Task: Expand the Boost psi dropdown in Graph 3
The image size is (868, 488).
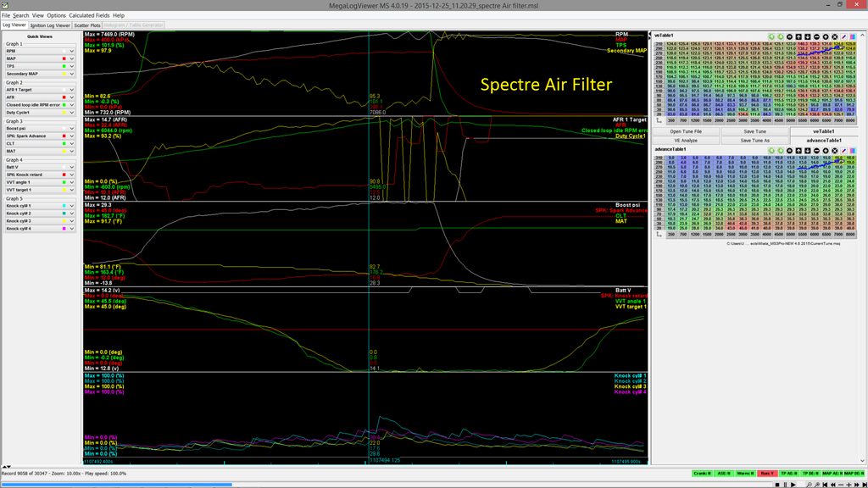Action: (72, 128)
